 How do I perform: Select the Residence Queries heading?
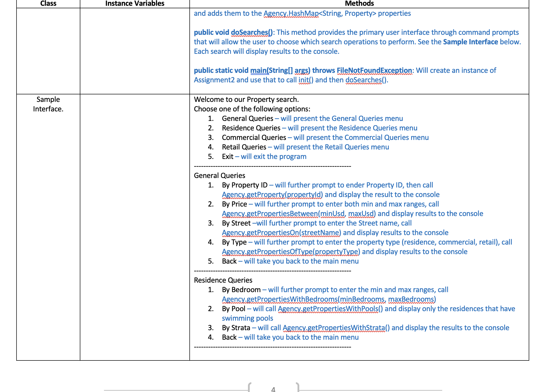[223, 280]
